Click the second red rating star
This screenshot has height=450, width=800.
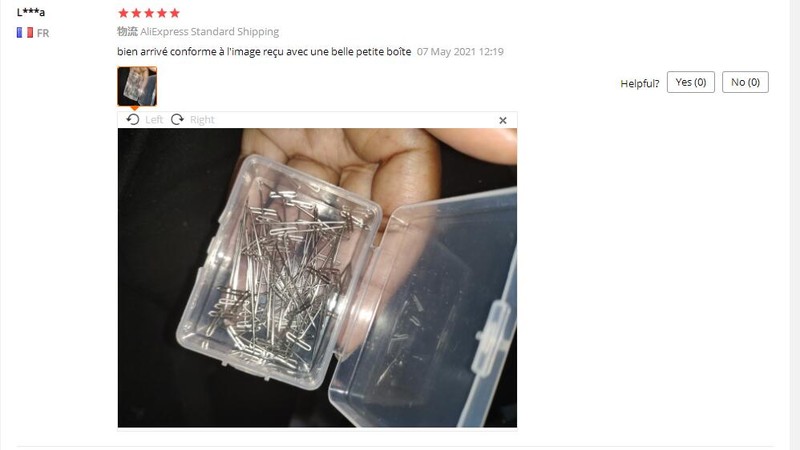pyautogui.click(x=136, y=13)
